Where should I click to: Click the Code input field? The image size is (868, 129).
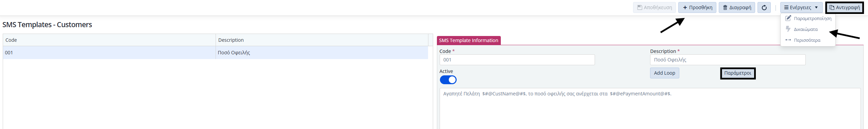517,60
